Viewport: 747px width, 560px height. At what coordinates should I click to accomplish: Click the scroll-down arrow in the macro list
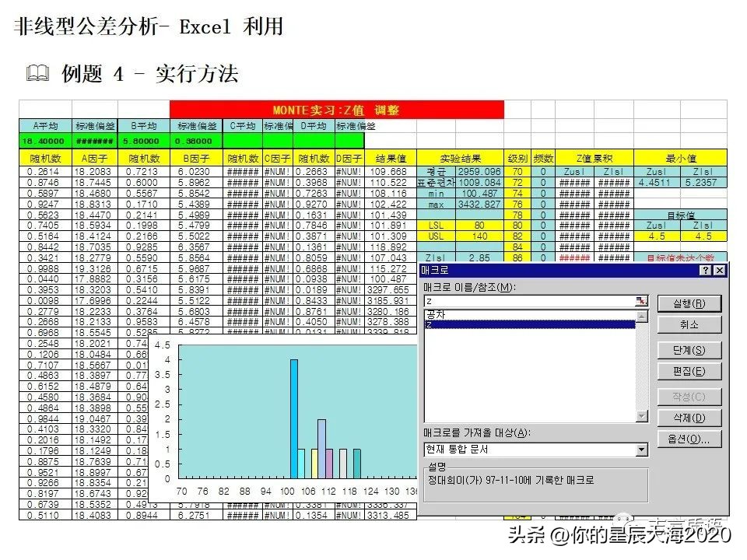[x=641, y=417]
